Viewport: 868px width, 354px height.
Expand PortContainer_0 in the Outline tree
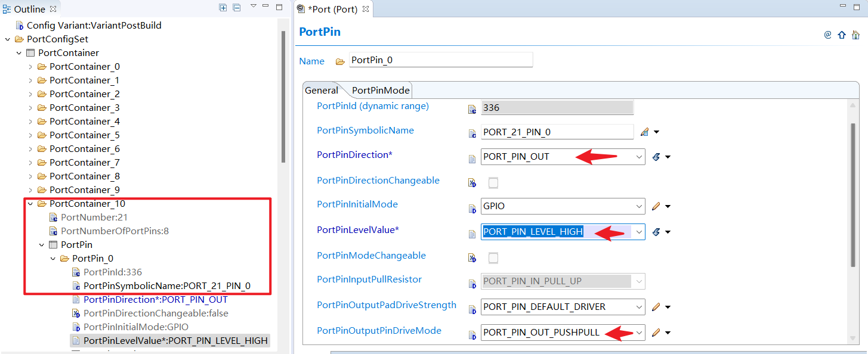click(30, 67)
